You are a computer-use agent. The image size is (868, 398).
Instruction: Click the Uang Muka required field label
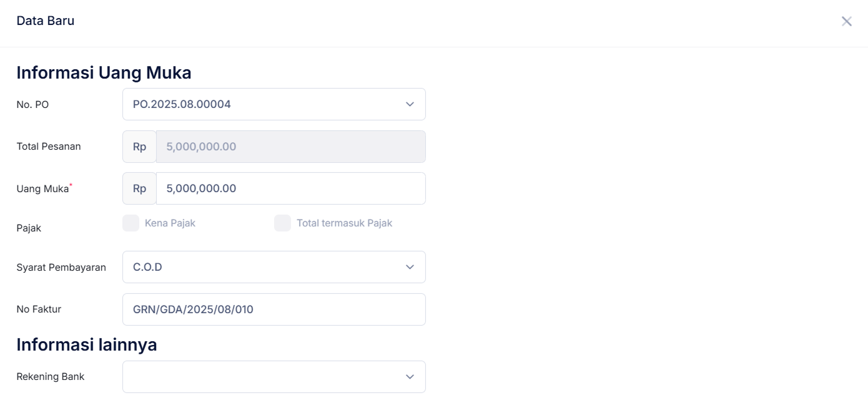tap(42, 189)
